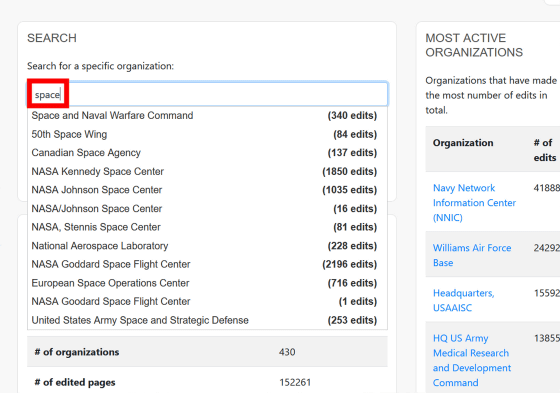Click the '# of edits' column header
Image resolution: width=560 pixels, height=393 pixels.
pos(545,150)
